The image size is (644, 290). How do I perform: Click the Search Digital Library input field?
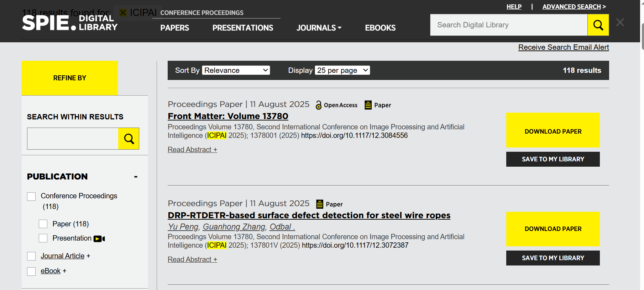click(509, 25)
